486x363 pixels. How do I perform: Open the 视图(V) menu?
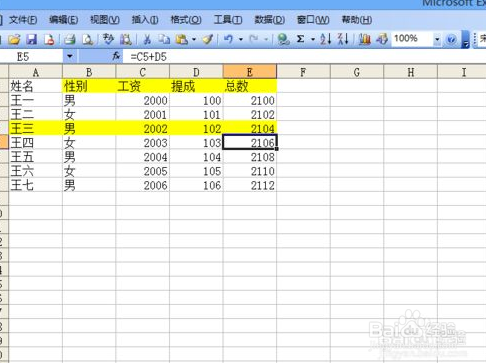point(105,20)
